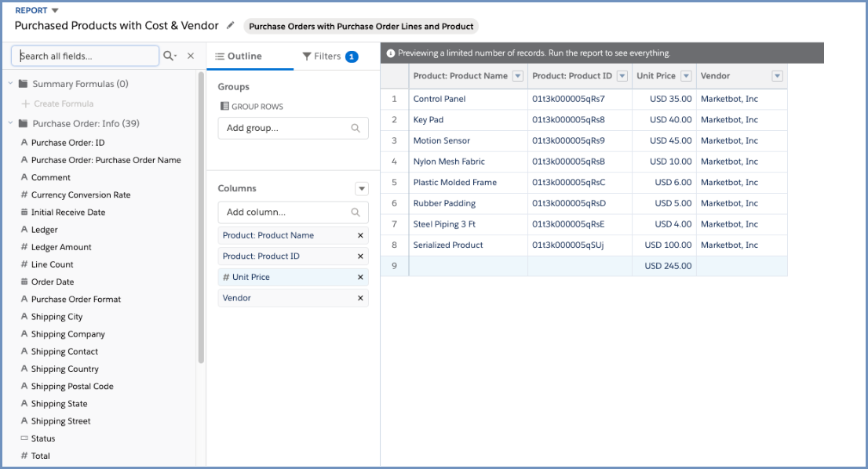Image resolution: width=868 pixels, height=469 pixels.
Task: Open the Control Panel product link
Action: pyautogui.click(x=439, y=99)
